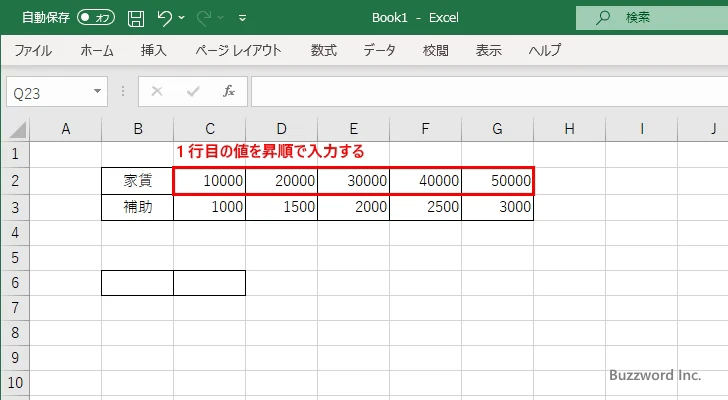Switch to the 挿入 ribbon tab
The height and width of the screenshot is (400, 728).
[x=154, y=50]
